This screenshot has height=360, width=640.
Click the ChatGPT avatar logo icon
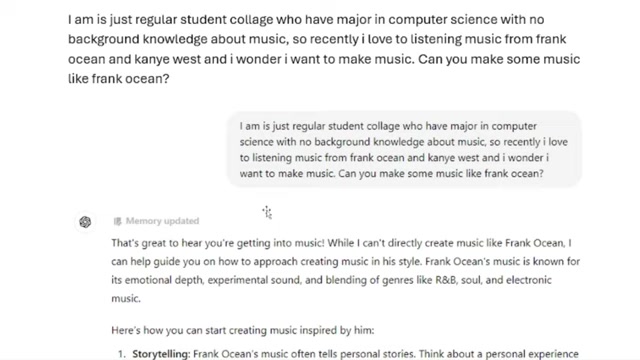tap(85, 222)
